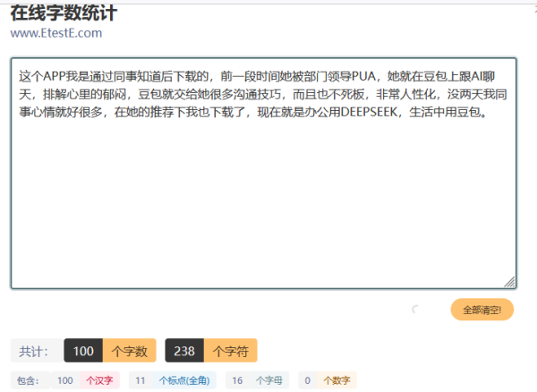This screenshot has height=392, width=537.
Task: Click the word APP in the text
Action: 54,76
